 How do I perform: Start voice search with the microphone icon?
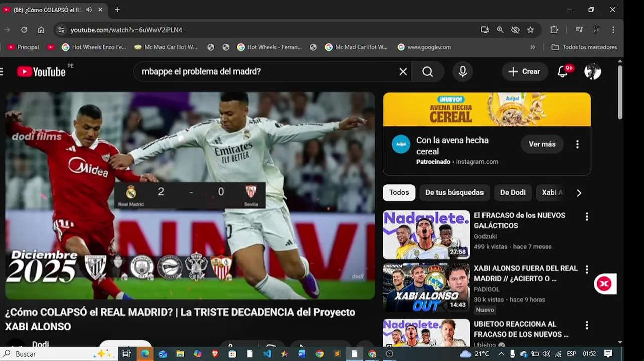[463, 72]
